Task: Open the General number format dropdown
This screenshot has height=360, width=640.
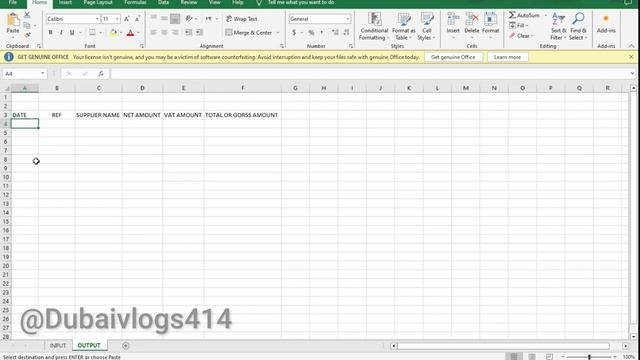Action: coord(347,19)
